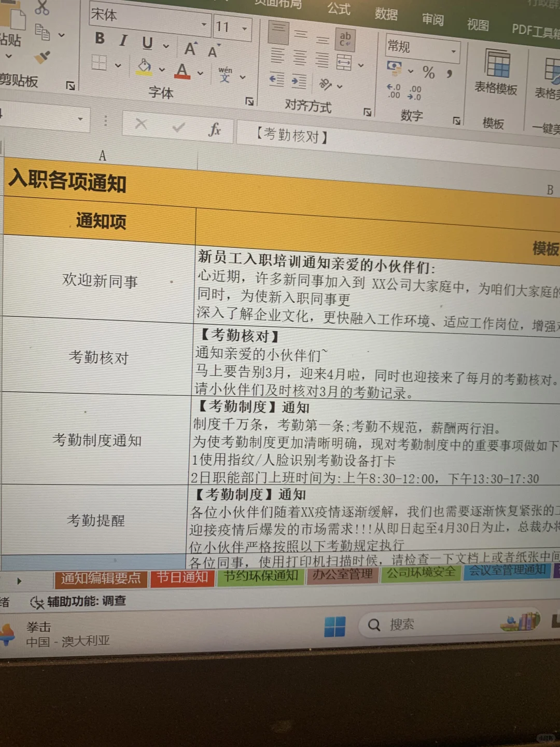The width and height of the screenshot is (560, 747).
Task: Expand font color dropdown arrow
Action: [x=200, y=73]
